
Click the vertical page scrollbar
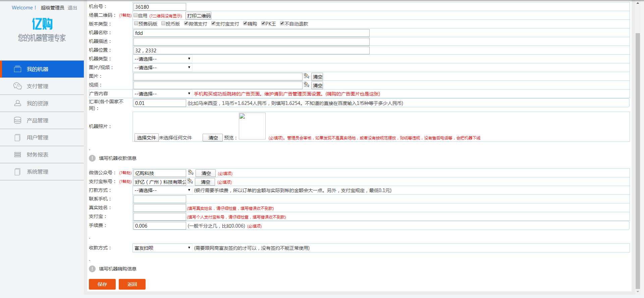(638, 161)
